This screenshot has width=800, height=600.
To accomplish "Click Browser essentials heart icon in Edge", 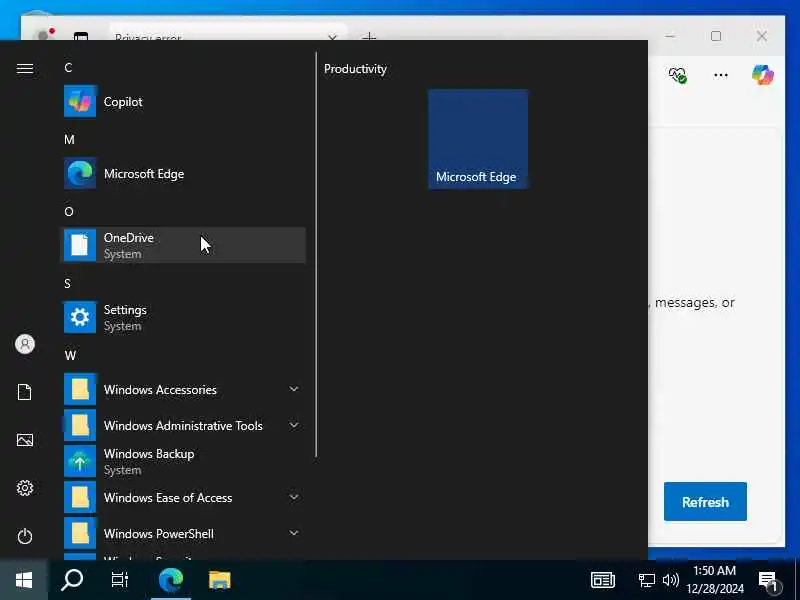I will click(x=678, y=75).
